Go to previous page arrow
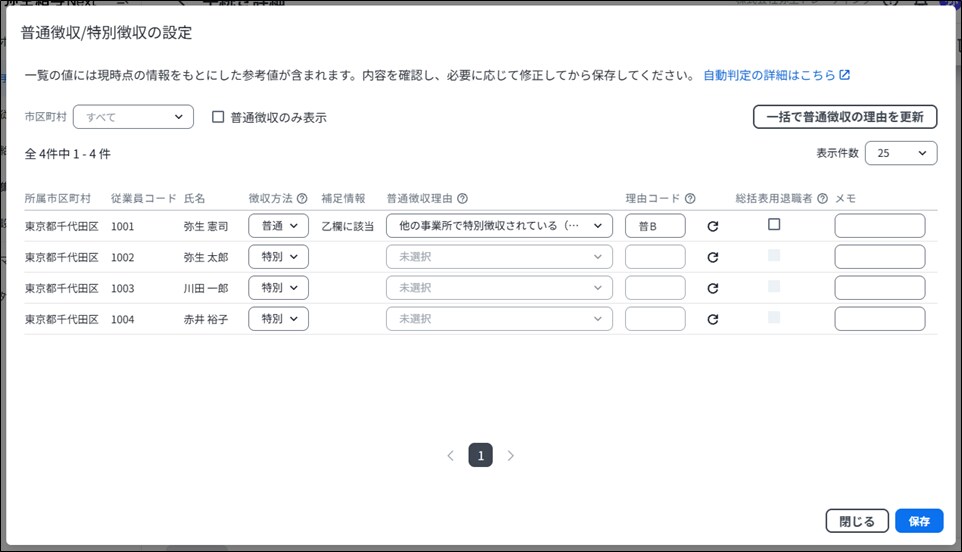This screenshot has height=552, width=962. [x=450, y=456]
